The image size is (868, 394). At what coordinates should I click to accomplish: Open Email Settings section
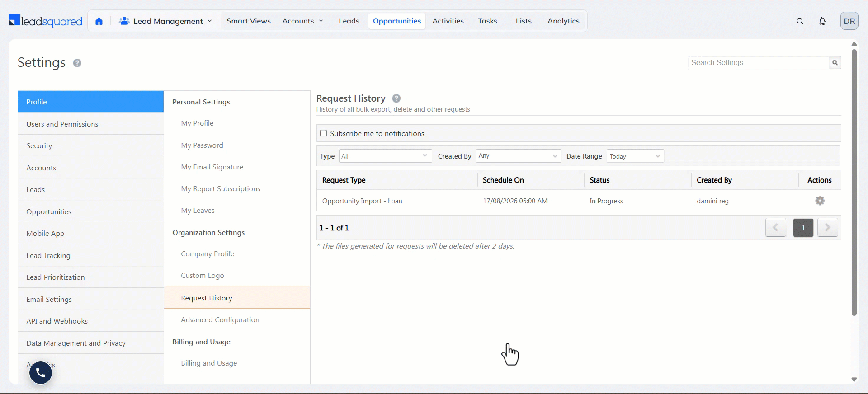pos(91,299)
